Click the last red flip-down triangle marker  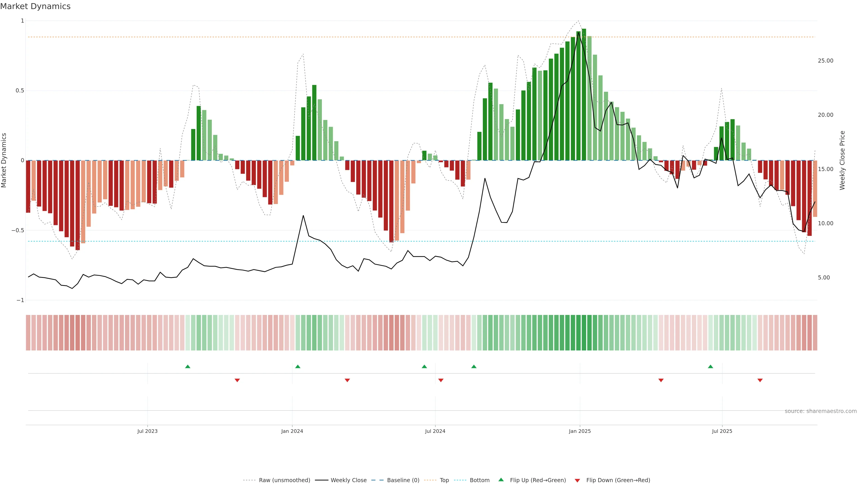pyautogui.click(x=760, y=380)
